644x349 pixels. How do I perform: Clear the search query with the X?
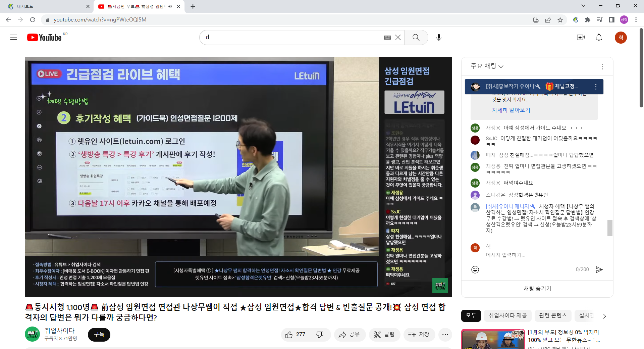point(398,38)
